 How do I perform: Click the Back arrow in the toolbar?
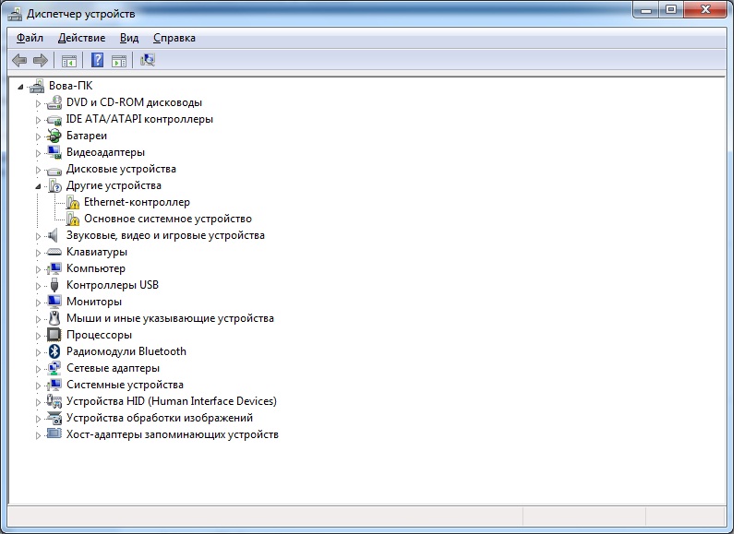tap(19, 61)
